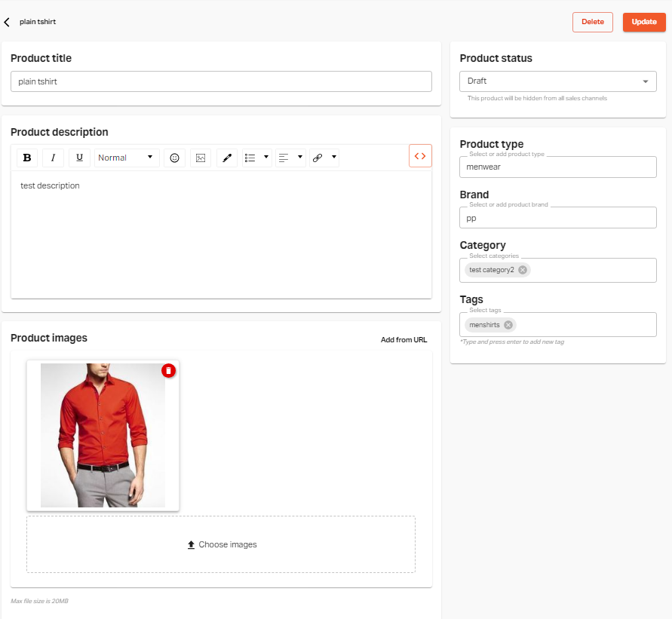672x619 pixels.
Task: Toggle italic formatting in description editor
Action: (53, 158)
